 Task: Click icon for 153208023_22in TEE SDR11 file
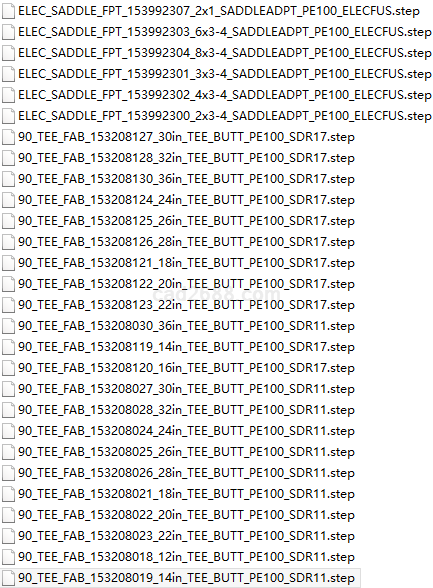click(x=8, y=536)
